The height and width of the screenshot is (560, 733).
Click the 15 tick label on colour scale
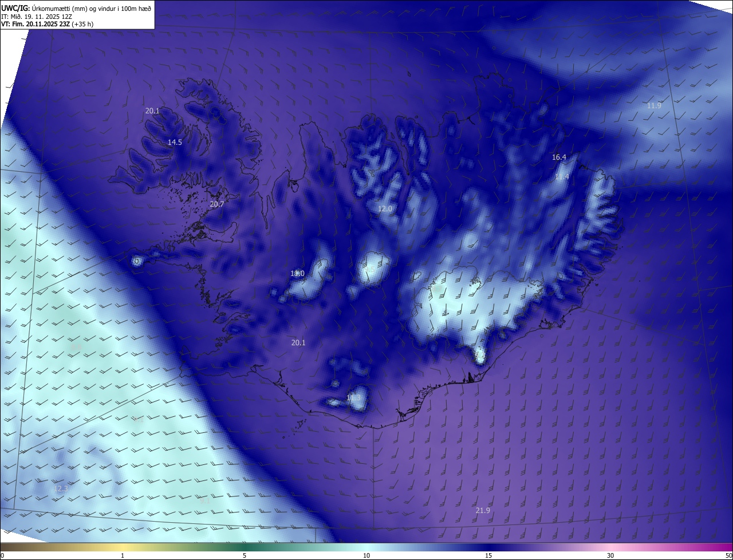488,556
